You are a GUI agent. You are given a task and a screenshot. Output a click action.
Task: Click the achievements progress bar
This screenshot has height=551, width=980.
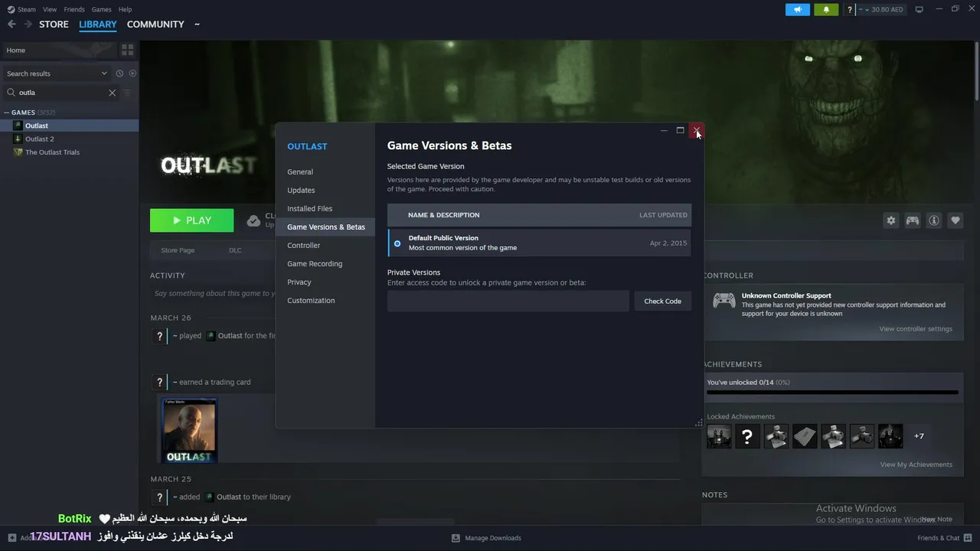point(832,392)
